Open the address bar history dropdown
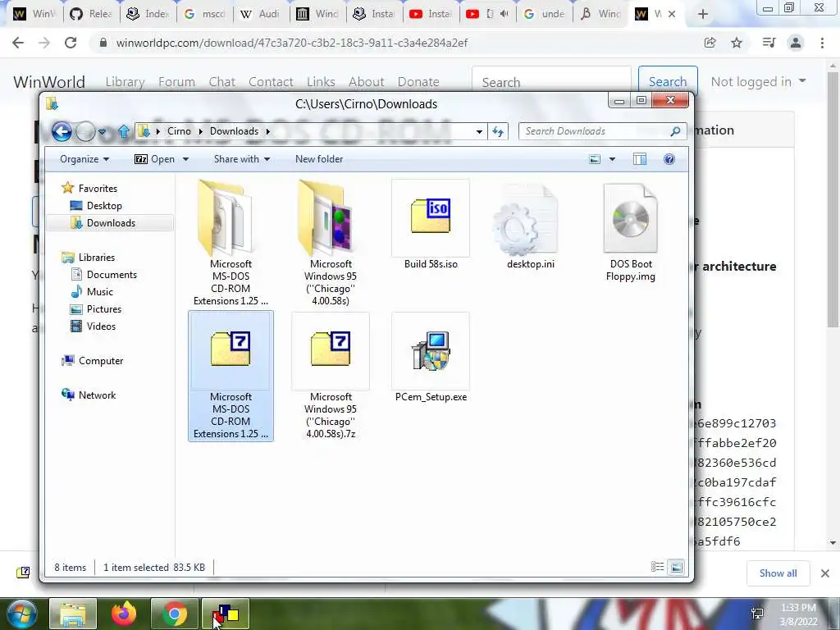The width and height of the screenshot is (840, 630). 479,131
